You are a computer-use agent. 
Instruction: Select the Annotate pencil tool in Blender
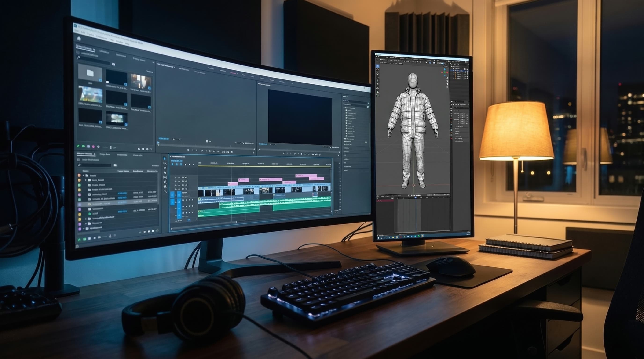click(377, 88)
